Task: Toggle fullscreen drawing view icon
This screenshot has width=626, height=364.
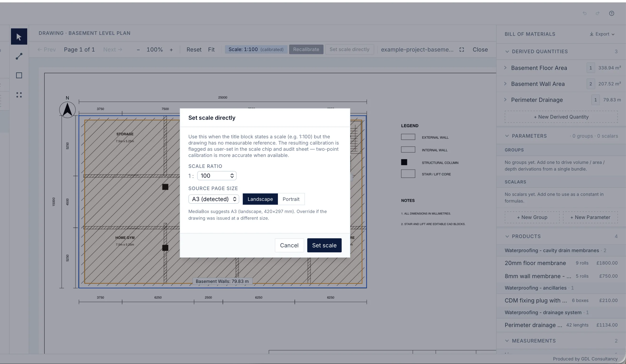Action: click(462, 50)
